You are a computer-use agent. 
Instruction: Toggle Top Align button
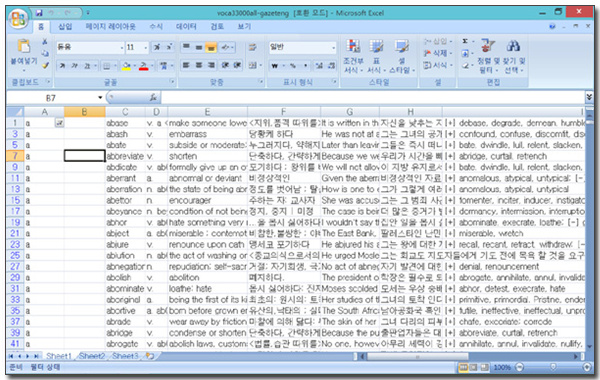click(x=186, y=47)
